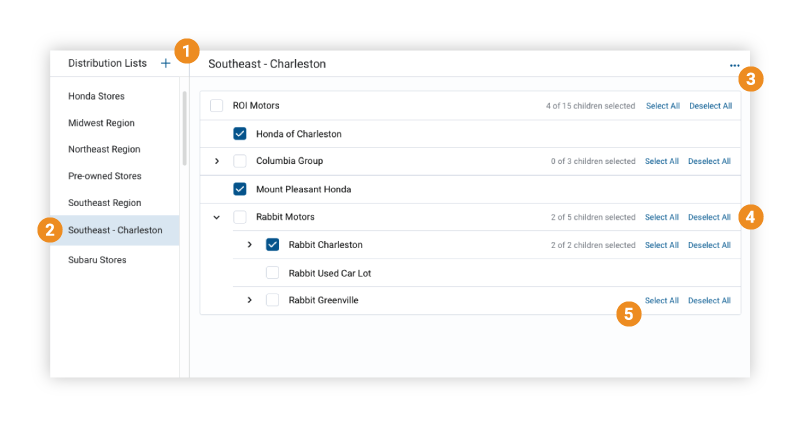Open the Northeast Region list
The image size is (800, 428).
click(x=104, y=149)
